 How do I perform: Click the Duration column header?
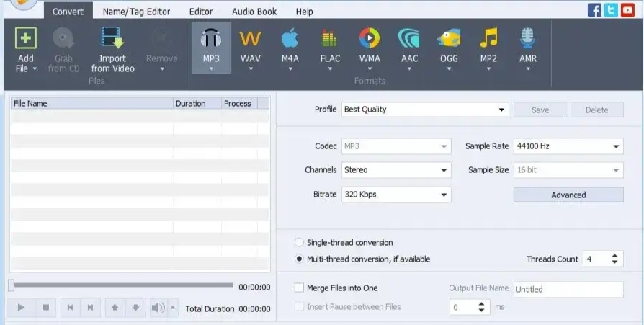[x=197, y=103]
